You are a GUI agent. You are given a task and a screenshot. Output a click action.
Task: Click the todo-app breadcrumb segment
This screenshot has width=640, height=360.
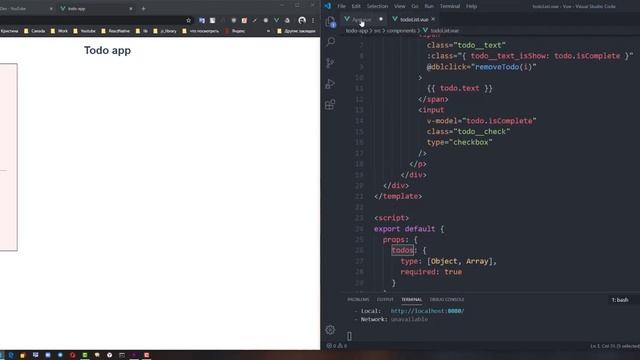(357, 31)
